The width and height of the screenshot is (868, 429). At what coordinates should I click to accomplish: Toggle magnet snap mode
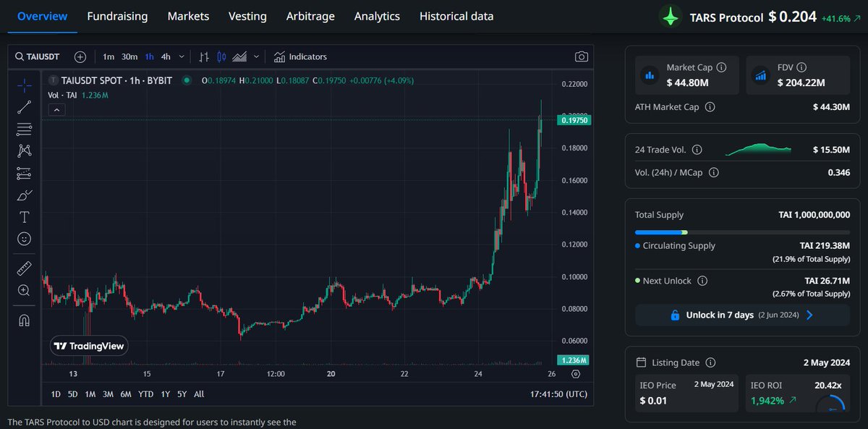pos(24,319)
